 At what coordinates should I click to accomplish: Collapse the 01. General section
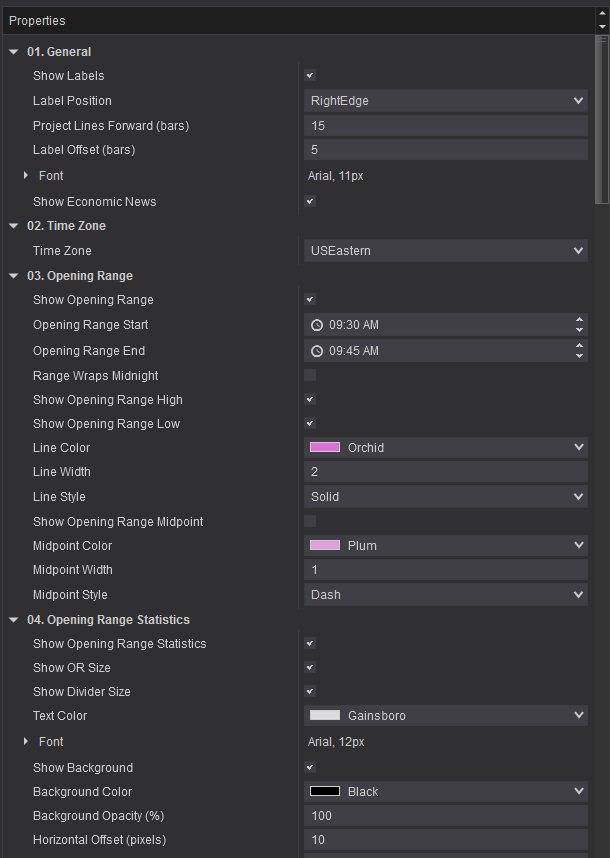pyautogui.click(x=14, y=52)
